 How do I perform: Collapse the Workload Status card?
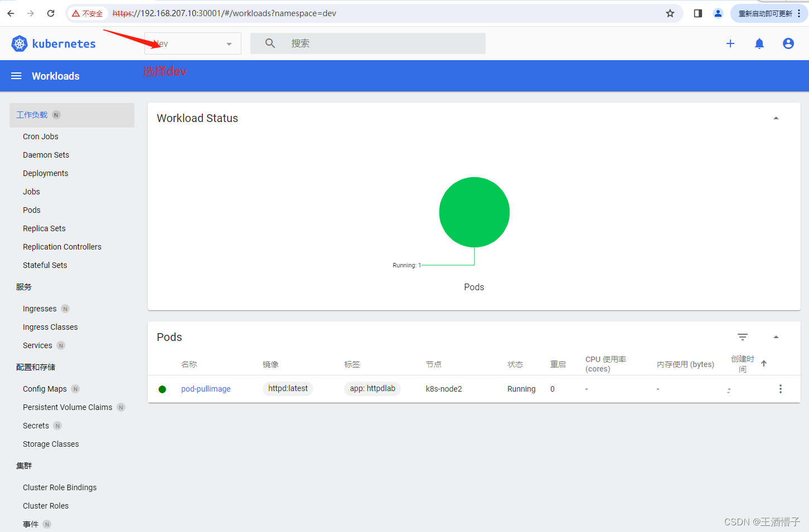[x=776, y=118]
